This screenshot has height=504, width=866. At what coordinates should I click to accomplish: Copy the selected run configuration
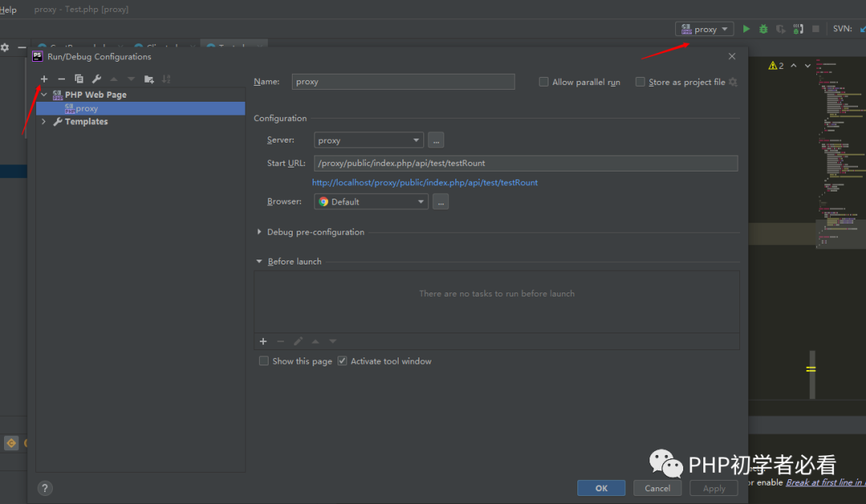pyautogui.click(x=79, y=79)
